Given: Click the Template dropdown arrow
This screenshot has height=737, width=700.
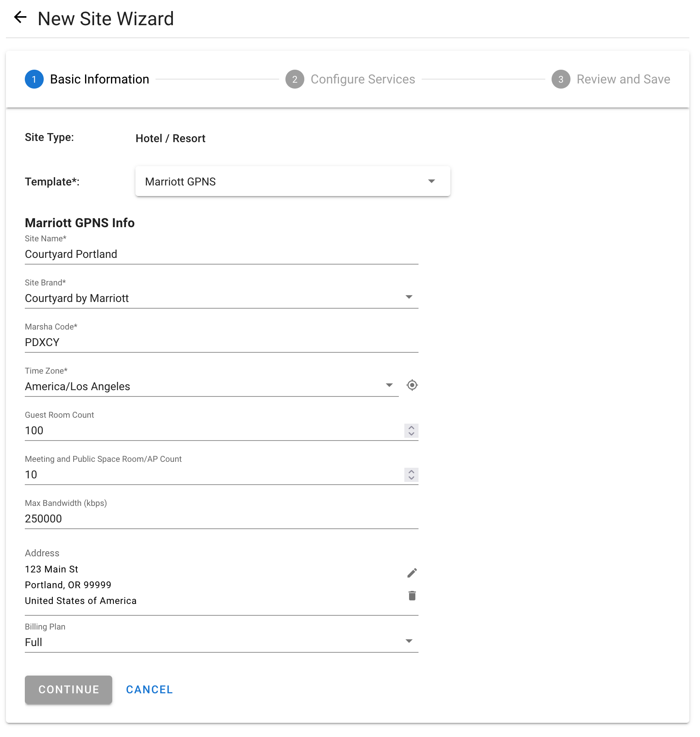Looking at the screenshot, I should pos(431,181).
